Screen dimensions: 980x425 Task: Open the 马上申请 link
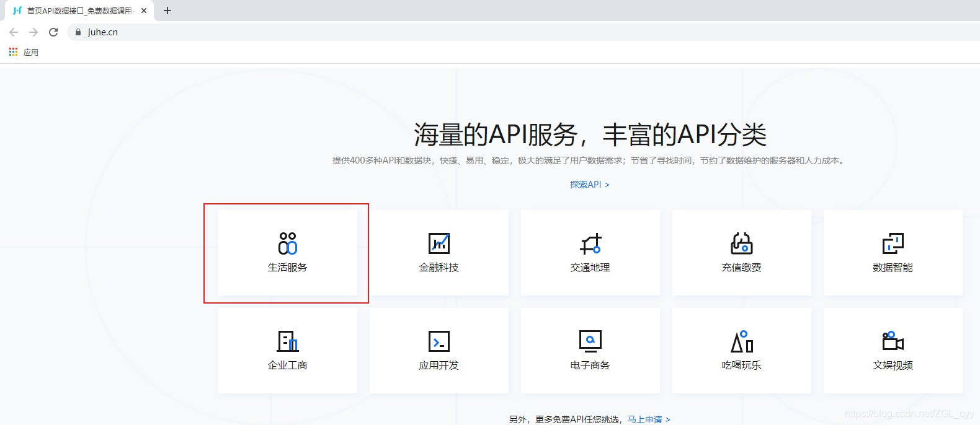(649, 419)
